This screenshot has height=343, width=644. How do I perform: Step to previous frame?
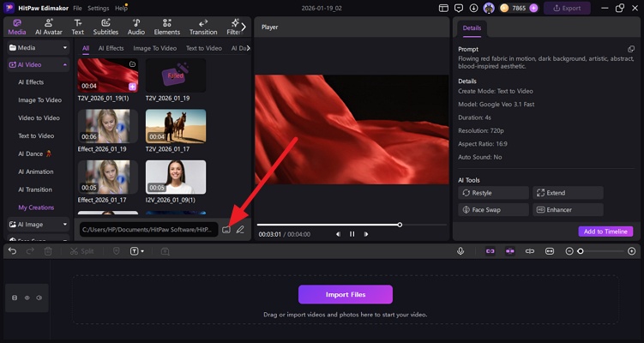338,234
